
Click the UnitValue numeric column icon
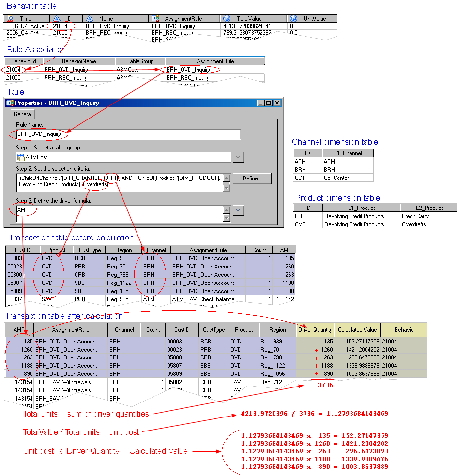tap(293, 18)
